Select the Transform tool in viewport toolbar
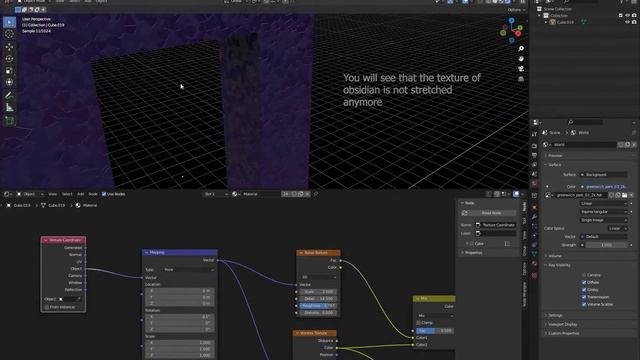The height and width of the screenshot is (360, 640). click(9, 82)
